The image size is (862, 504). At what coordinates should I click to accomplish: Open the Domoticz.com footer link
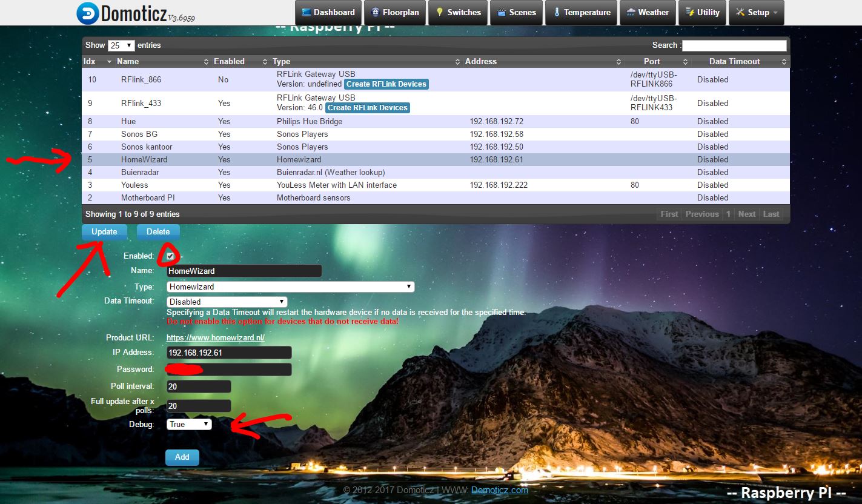pos(500,490)
